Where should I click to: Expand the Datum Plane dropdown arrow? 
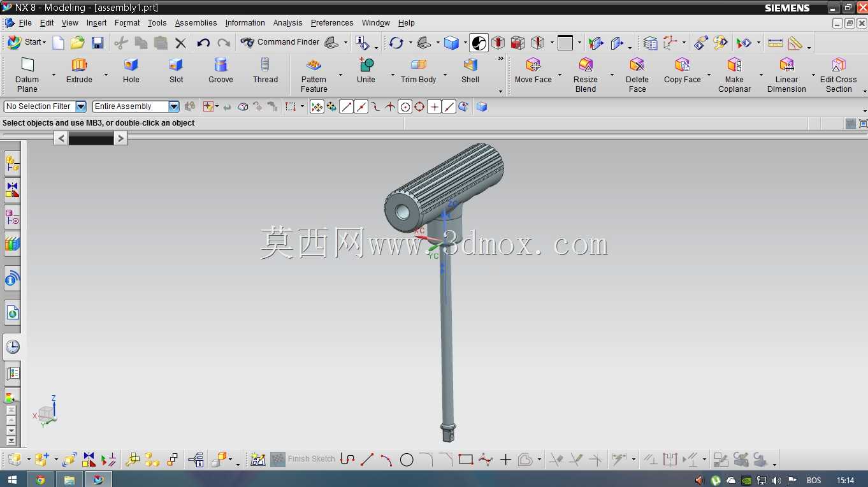point(54,75)
